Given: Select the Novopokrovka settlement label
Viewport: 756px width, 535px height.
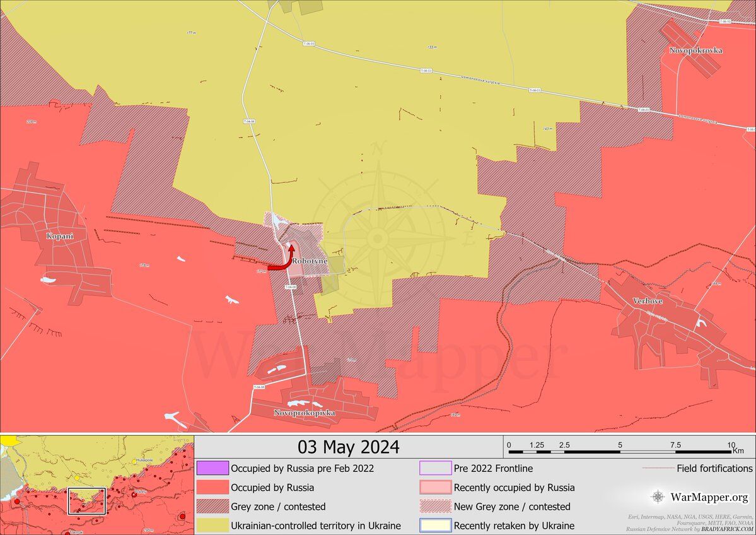Looking at the screenshot, I should [695, 50].
